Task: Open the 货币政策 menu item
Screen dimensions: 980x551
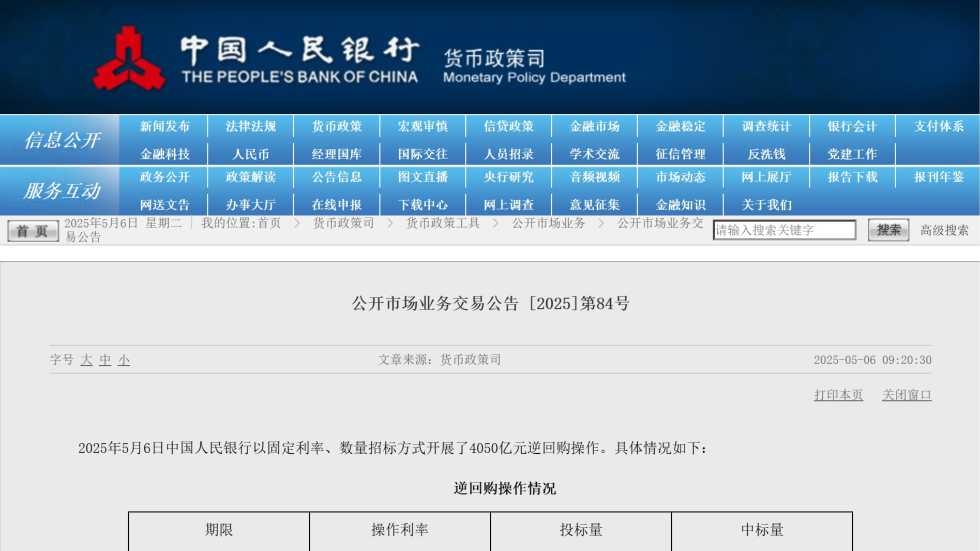Action: (x=337, y=126)
